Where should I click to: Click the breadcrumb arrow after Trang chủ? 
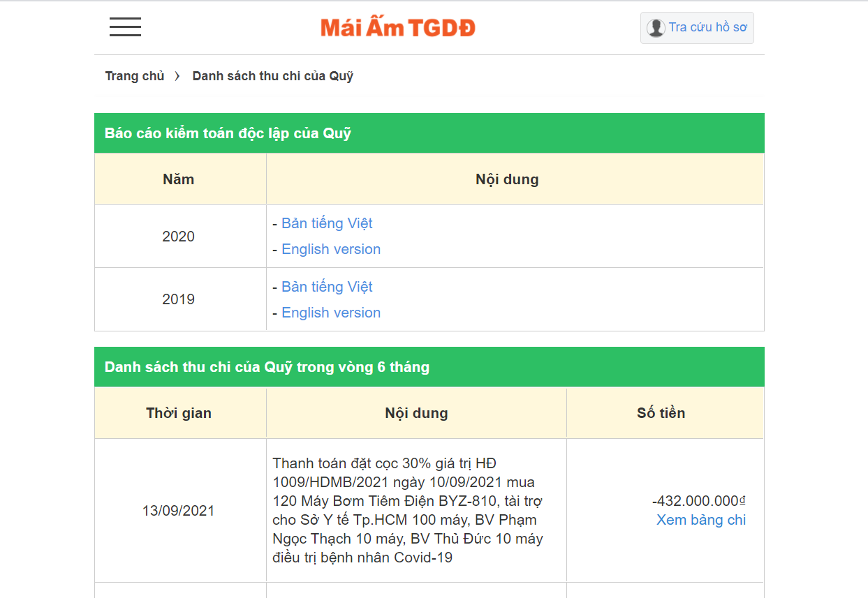pyautogui.click(x=178, y=75)
